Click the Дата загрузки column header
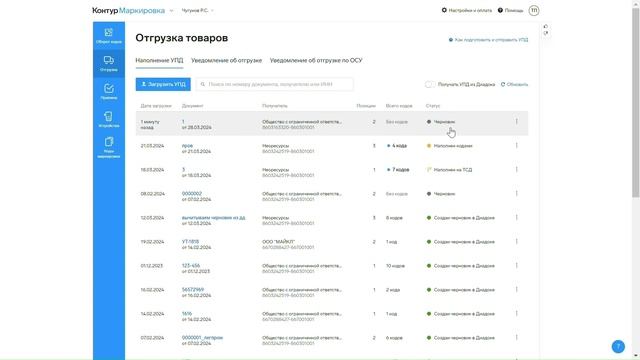 (x=156, y=106)
